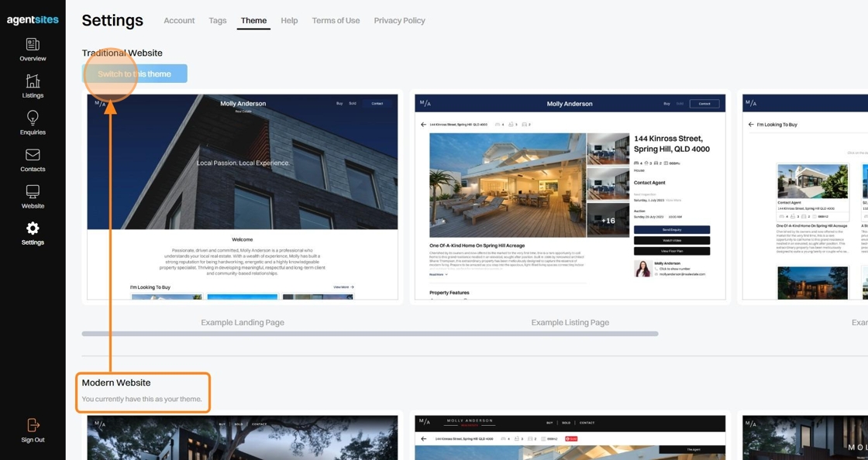The width and height of the screenshot is (868, 460).
Task: Click 'Send Enquiry' button in listing preview
Action: [x=671, y=229]
